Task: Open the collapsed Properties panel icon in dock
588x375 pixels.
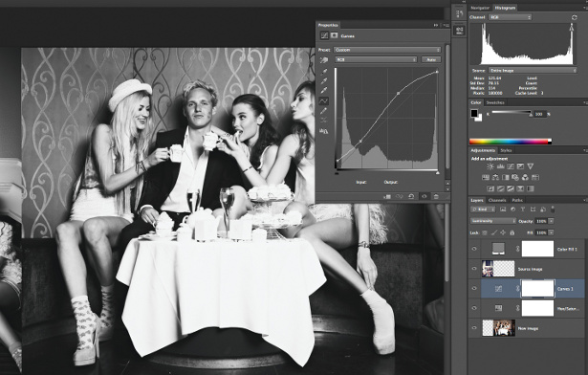Action: pyautogui.click(x=459, y=30)
